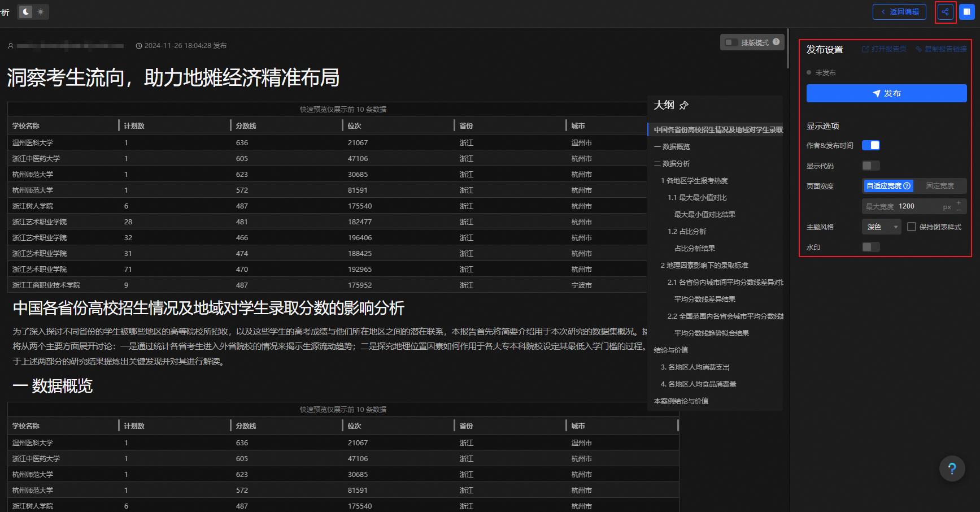Click 位次 column header in first table
The image size is (980, 512).
[355, 125]
